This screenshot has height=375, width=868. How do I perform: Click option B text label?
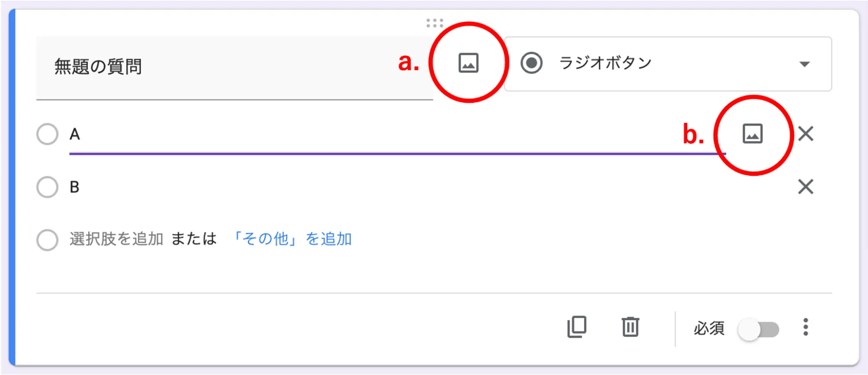click(75, 187)
